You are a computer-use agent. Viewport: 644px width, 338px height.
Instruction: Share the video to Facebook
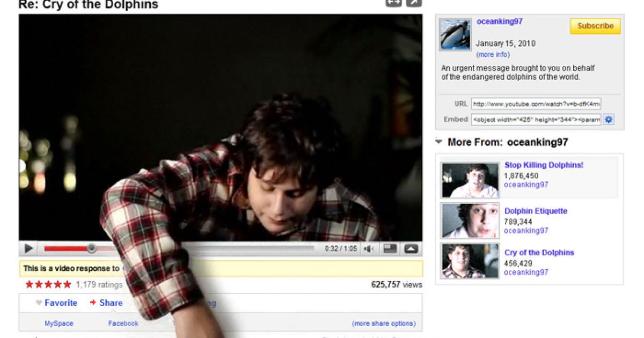pyautogui.click(x=123, y=324)
